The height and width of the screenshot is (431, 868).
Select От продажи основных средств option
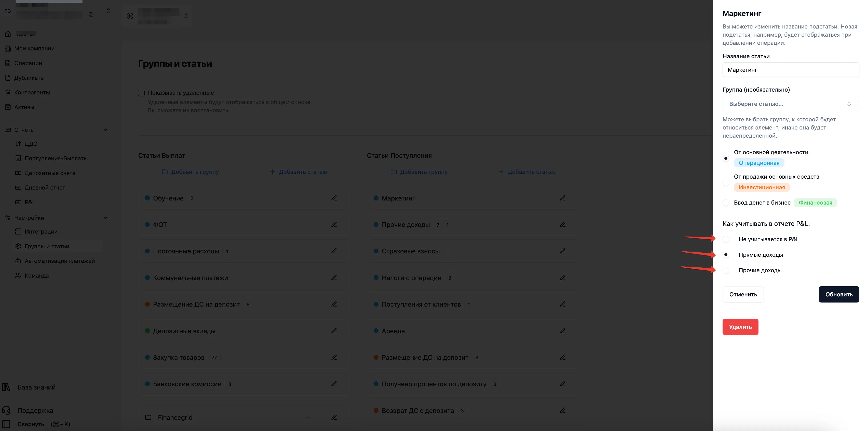pyautogui.click(x=726, y=183)
